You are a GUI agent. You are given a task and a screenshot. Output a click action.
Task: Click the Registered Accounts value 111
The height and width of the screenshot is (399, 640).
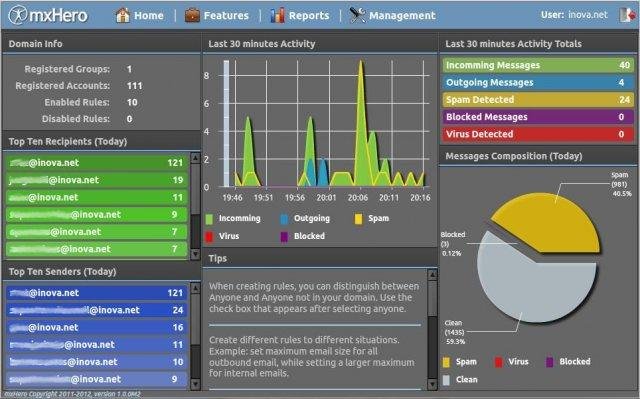point(134,86)
